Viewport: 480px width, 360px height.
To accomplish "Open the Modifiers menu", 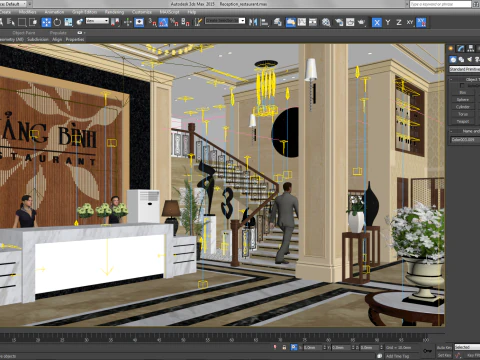I will tap(27, 12).
